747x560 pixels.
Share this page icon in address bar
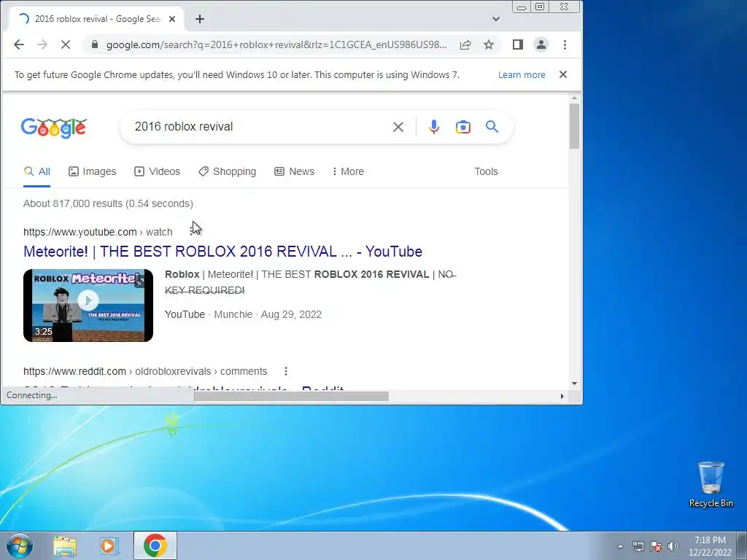pyautogui.click(x=465, y=44)
